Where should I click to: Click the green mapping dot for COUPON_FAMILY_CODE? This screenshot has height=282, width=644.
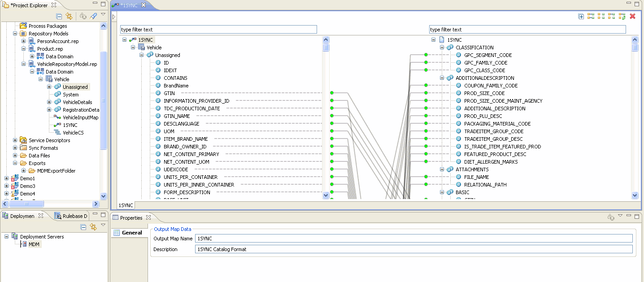(426, 86)
